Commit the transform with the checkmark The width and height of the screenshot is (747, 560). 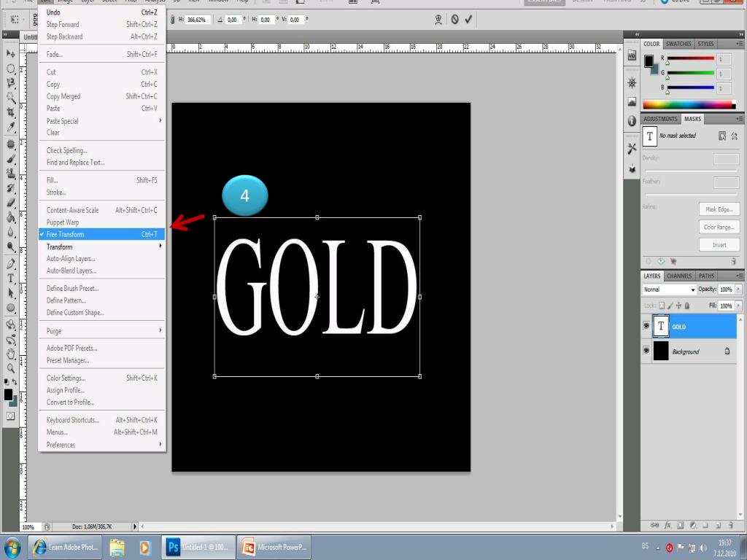pyautogui.click(x=469, y=19)
